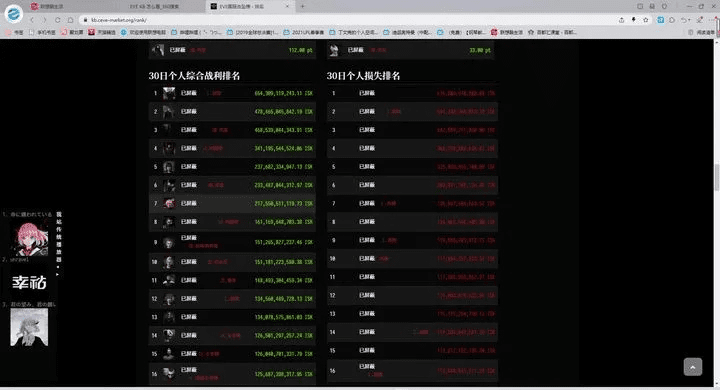Image resolution: width=720 pixels, height=390 pixels.
Task: Reload the page with refresh icon
Action: pos(57,20)
